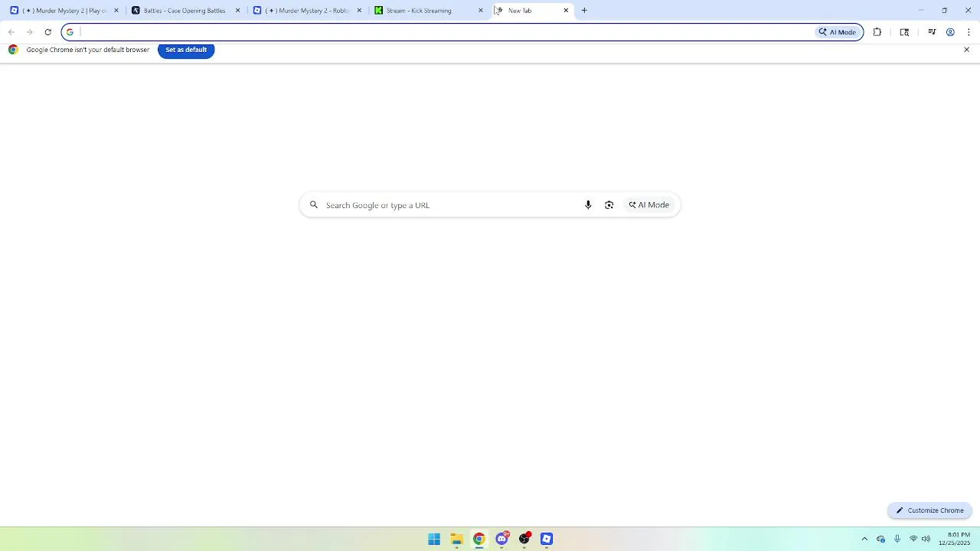The height and width of the screenshot is (551, 980).
Task: Show hidden system tray icons
Action: tap(864, 539)
